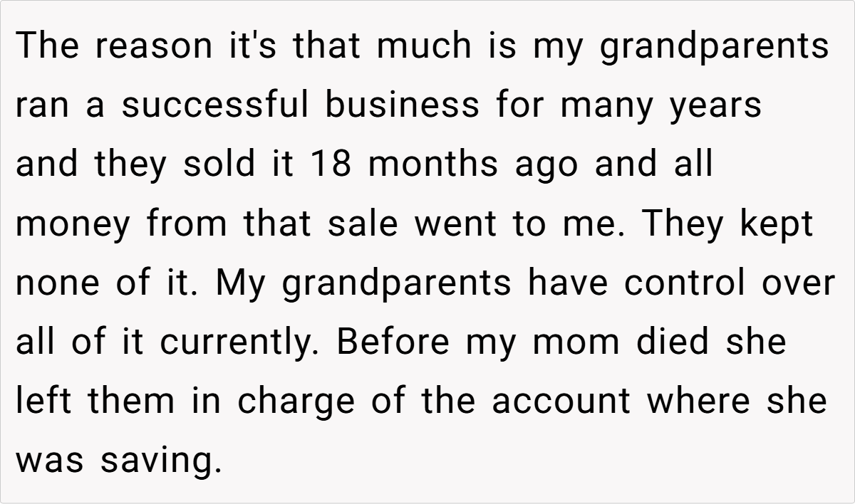Click the word "Before"
The width and height of the screenshot is (855, 504).
tap(393, 342)
